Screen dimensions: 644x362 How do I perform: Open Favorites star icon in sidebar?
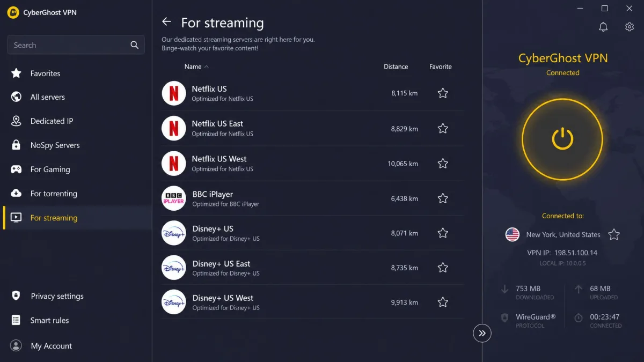click(16, 73)
